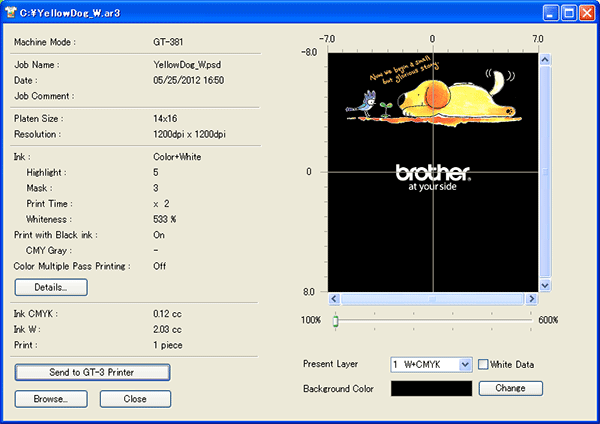Click the Browse... button
Viewport: 600px width, 424px height.
(51, 398)
